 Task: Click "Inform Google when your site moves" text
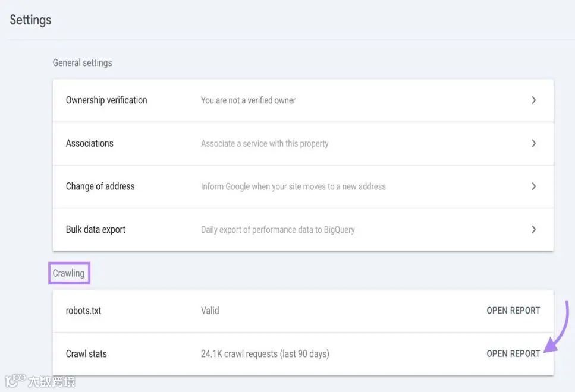coord(293,186)
